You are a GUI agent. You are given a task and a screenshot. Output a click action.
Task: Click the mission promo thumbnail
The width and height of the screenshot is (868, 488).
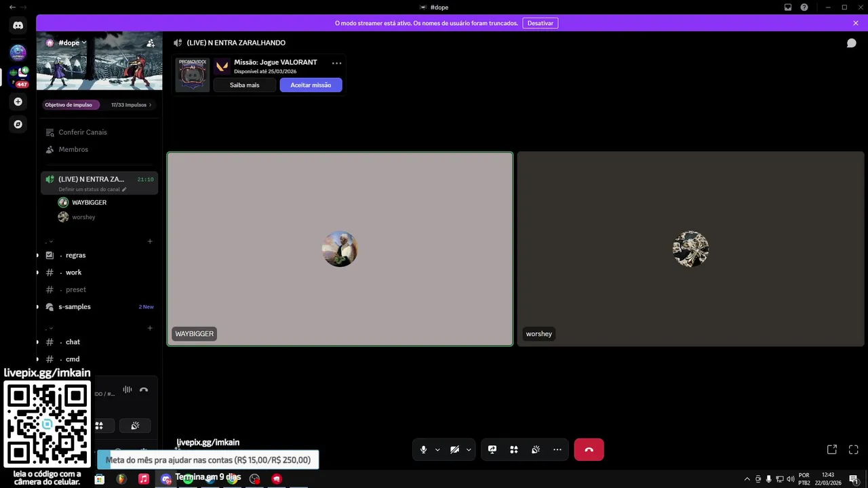[x=193, y=74]
